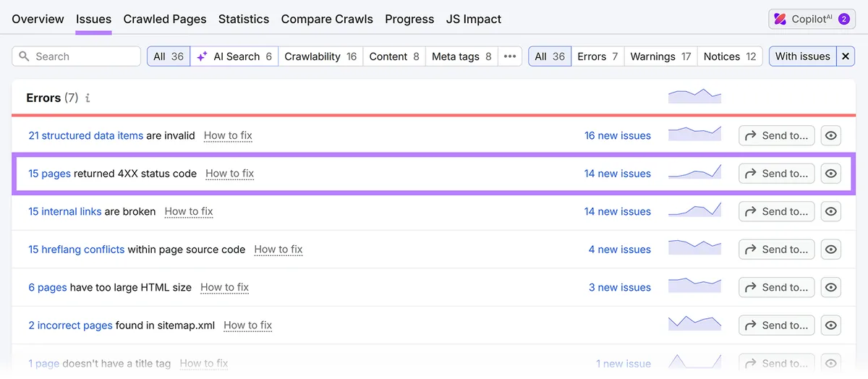
Task: Hide the large HTML size issue
Action: (831, 287)
